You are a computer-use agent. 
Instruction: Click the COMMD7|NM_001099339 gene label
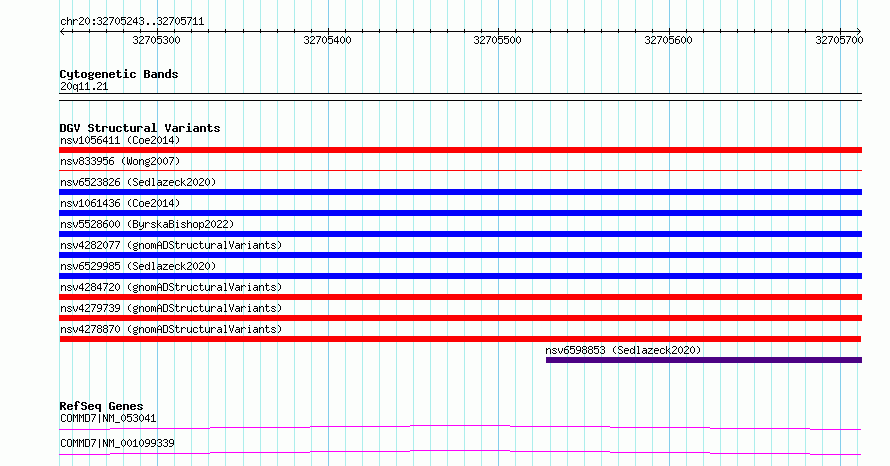coord(117,443)
